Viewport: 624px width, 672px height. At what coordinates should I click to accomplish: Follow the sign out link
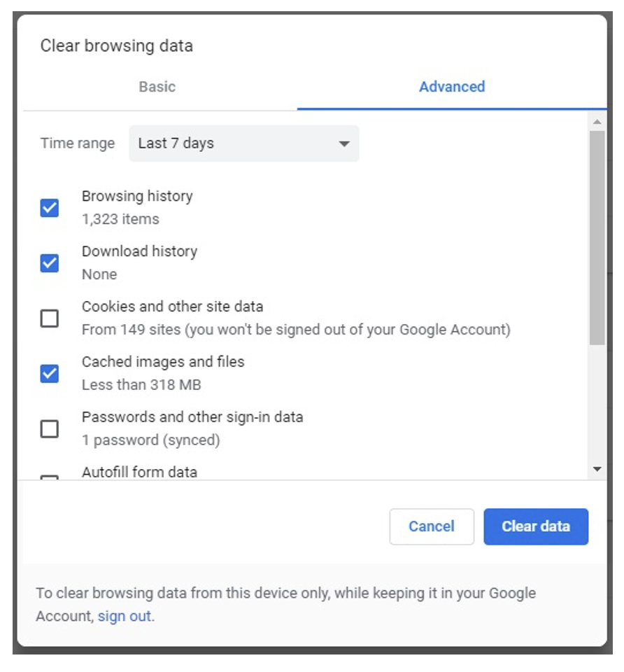point(124,617)
